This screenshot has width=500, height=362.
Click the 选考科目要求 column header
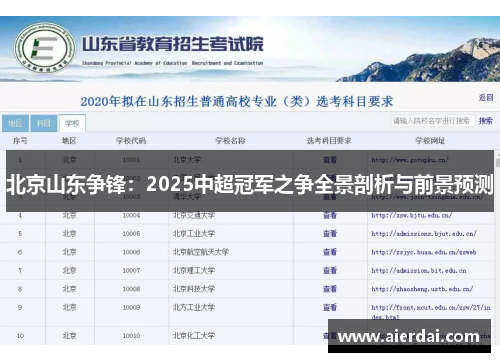[x=329, y=141]
